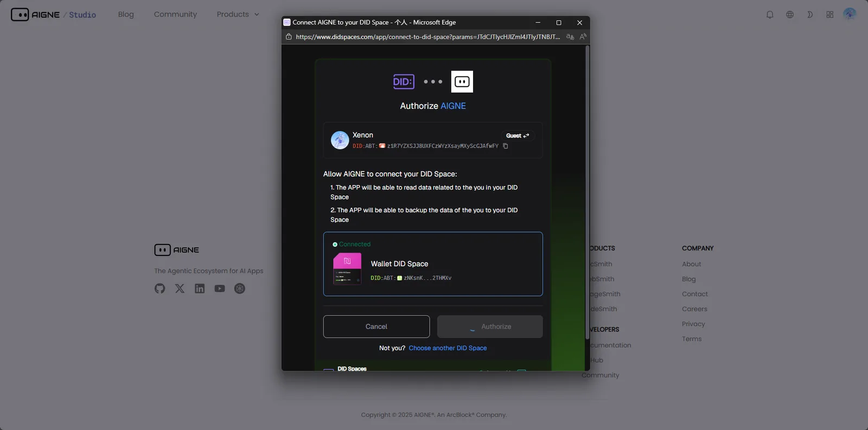The width and height of the screenshot is (868, 430).
Task: Click the Wallet DID Space thumbnail image
Action: click(347, 269)
